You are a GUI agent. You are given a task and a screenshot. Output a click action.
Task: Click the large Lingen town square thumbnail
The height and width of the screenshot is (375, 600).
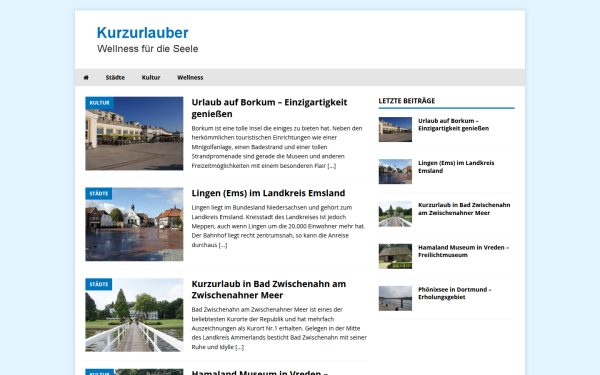coord(134,224)
